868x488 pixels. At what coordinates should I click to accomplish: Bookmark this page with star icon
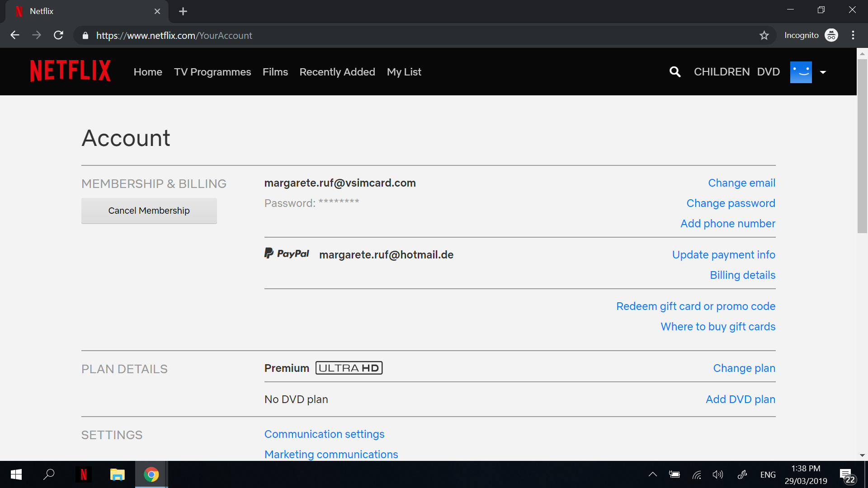pyautogui.click(x=764, y=35)
